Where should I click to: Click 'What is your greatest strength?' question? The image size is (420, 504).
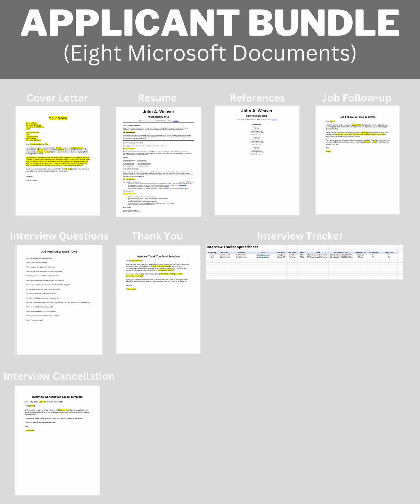[37, 263]
